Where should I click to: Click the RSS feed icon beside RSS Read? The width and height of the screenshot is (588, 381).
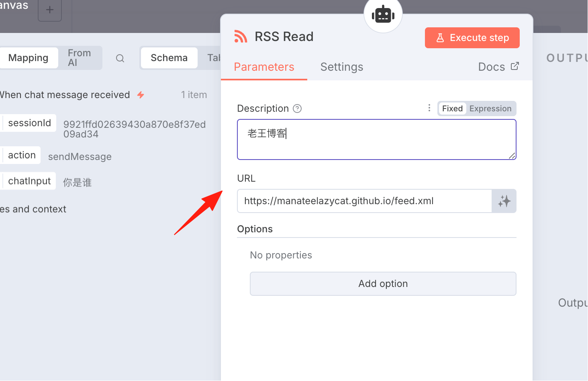pos(241,37)
